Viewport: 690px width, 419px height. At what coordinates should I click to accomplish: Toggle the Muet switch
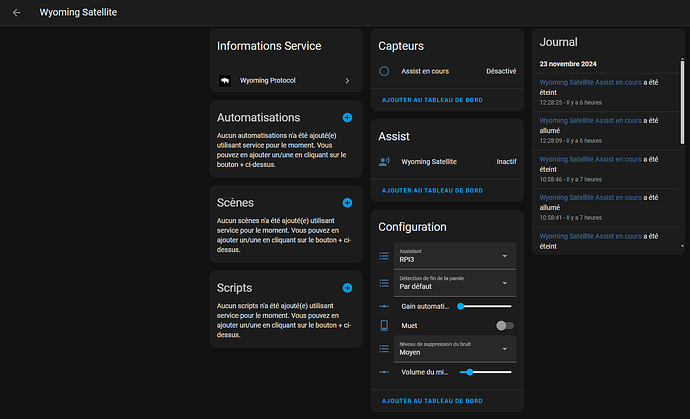point(505,326)
